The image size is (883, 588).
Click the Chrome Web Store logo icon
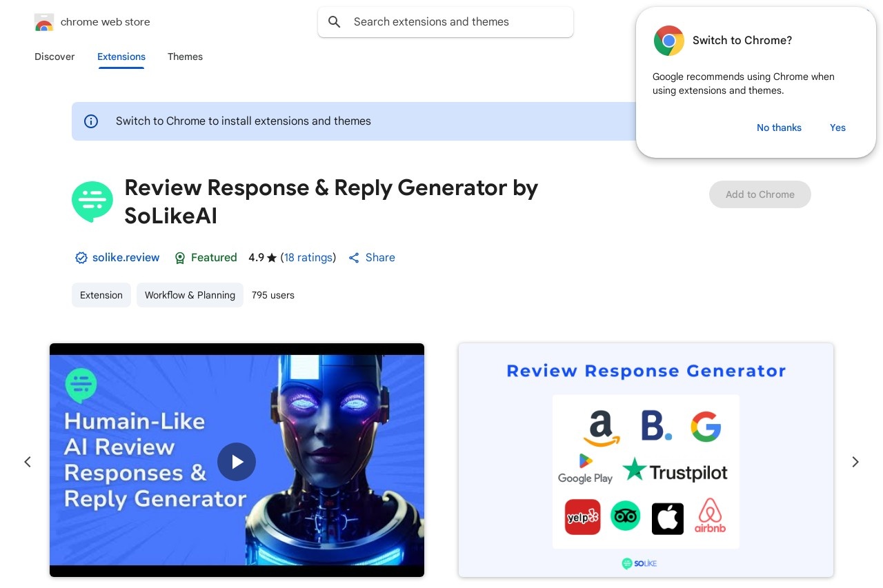(x=44, y=22)
